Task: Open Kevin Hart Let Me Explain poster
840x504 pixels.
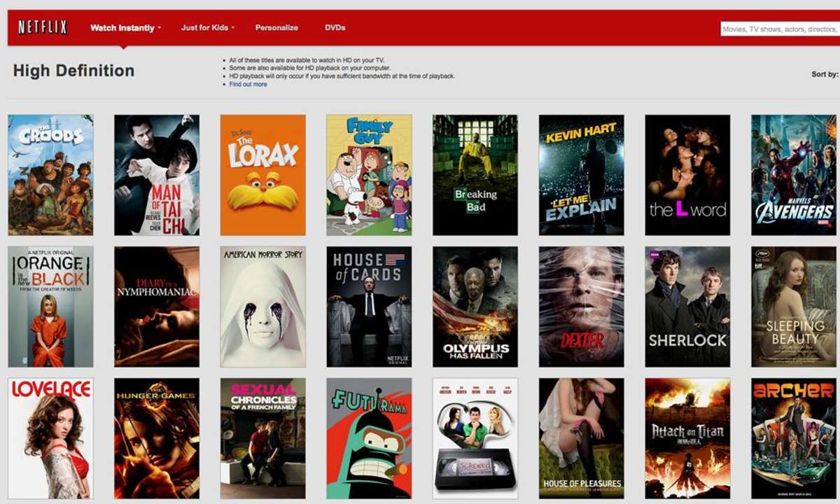Action: coord(581,175)
